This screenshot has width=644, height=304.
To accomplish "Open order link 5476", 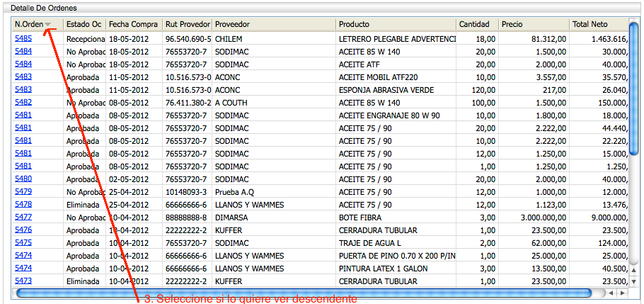I will click(x=23, y=230).
